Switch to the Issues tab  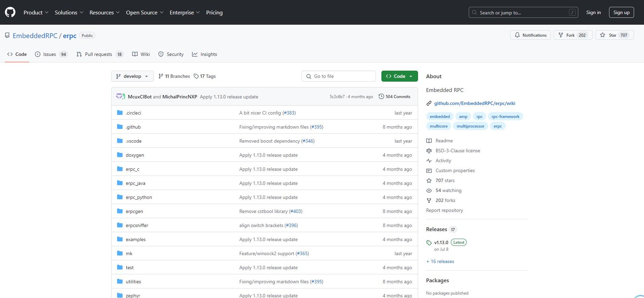point(51,54)
